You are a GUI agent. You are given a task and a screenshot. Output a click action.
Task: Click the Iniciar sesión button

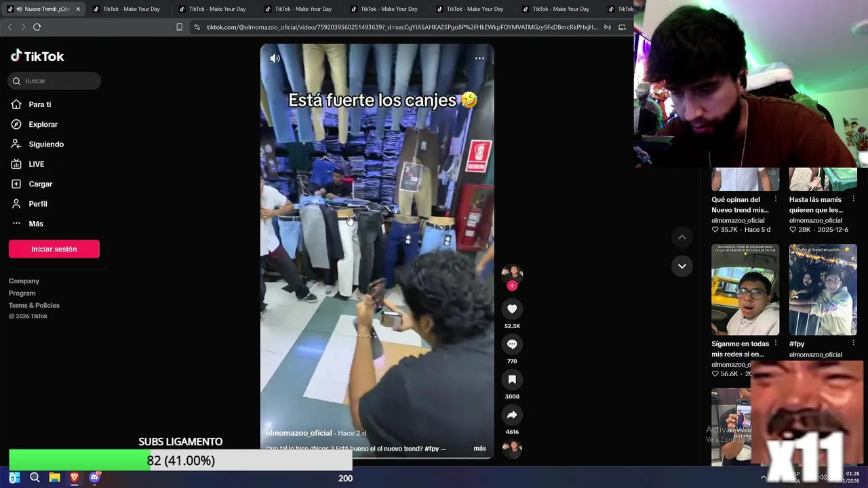pos(54,249)
